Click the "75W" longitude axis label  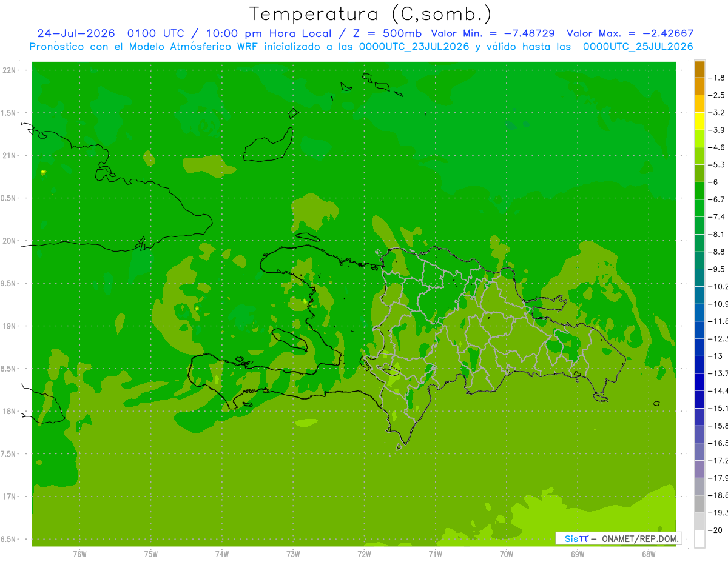151,553
